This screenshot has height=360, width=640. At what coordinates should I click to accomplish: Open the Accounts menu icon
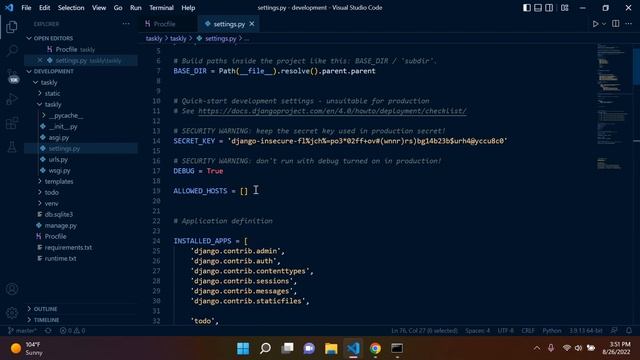tap(12, 289)
